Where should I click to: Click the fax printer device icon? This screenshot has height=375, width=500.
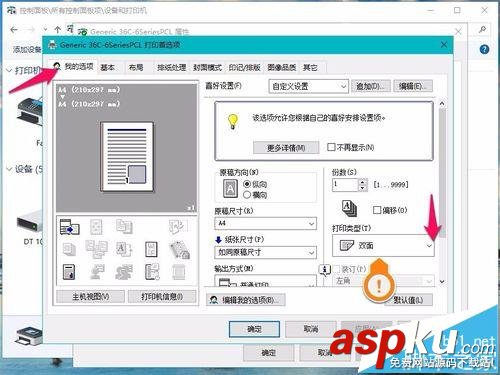[31, 112]
